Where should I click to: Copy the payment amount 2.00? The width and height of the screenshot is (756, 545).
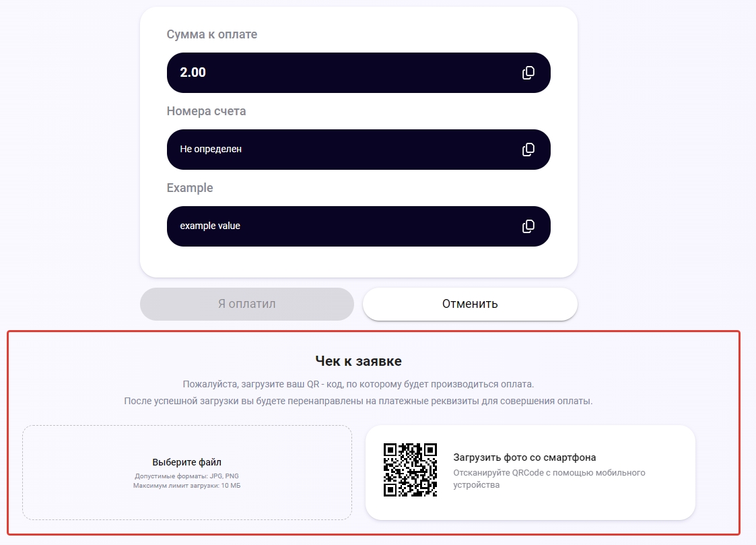point(528,73)
